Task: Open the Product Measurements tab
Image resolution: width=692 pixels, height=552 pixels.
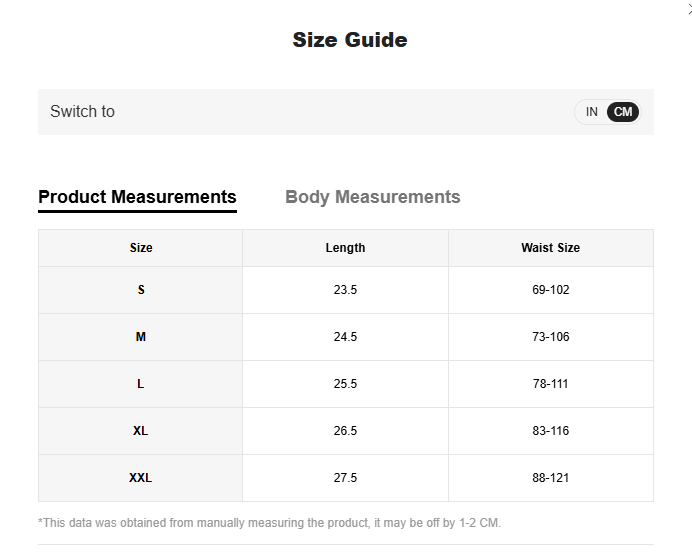Action: pyautogui.click(x=137, y=197)
